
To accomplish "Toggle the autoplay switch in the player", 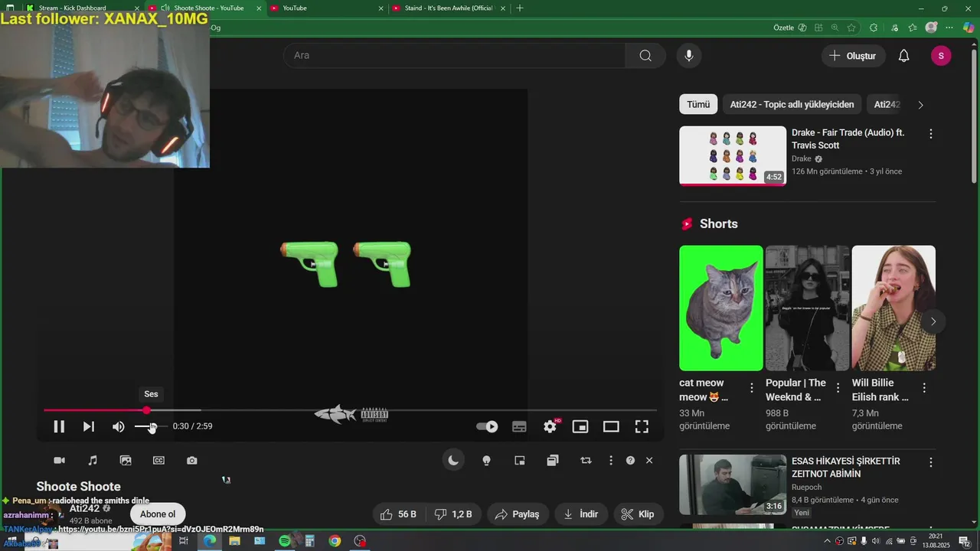I will [487, 426].
